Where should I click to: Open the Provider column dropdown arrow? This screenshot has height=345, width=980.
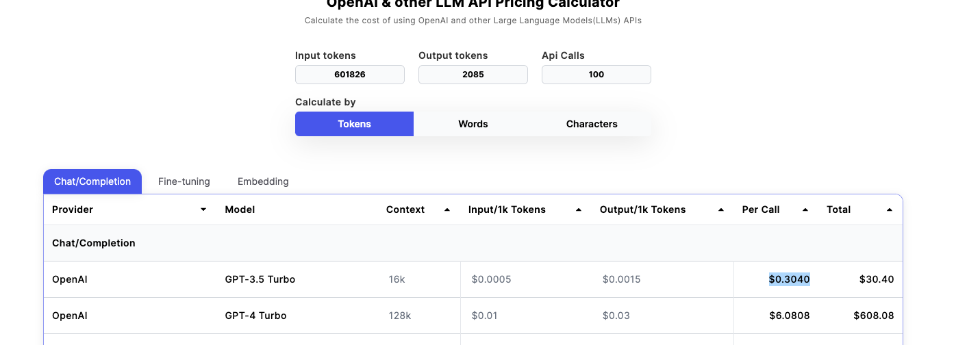click(203, 209)
